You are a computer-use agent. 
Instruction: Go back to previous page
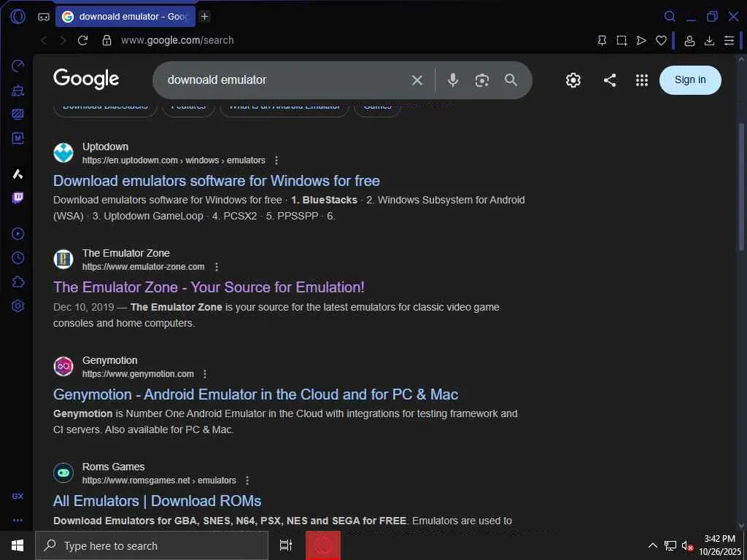(44, 41)
